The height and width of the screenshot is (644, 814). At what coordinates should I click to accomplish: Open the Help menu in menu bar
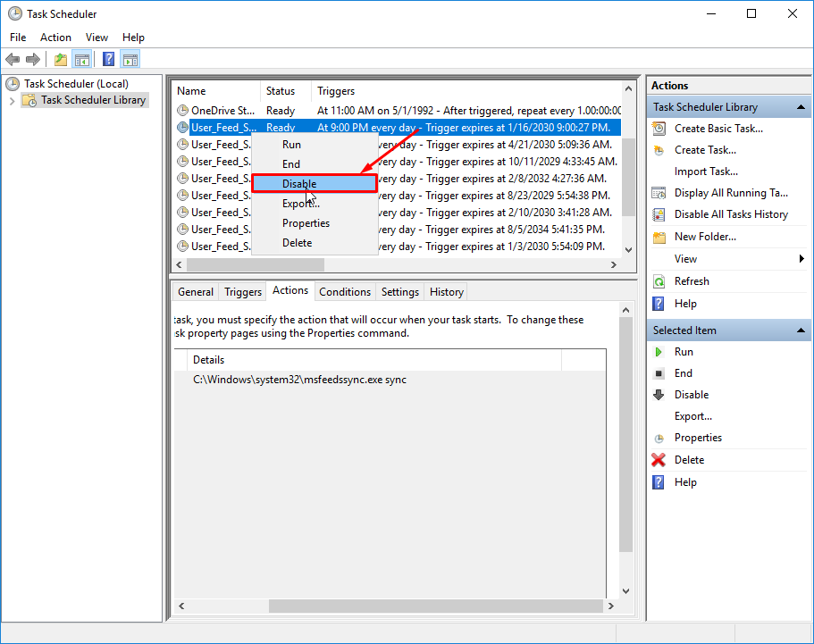[x=133, y=38]
